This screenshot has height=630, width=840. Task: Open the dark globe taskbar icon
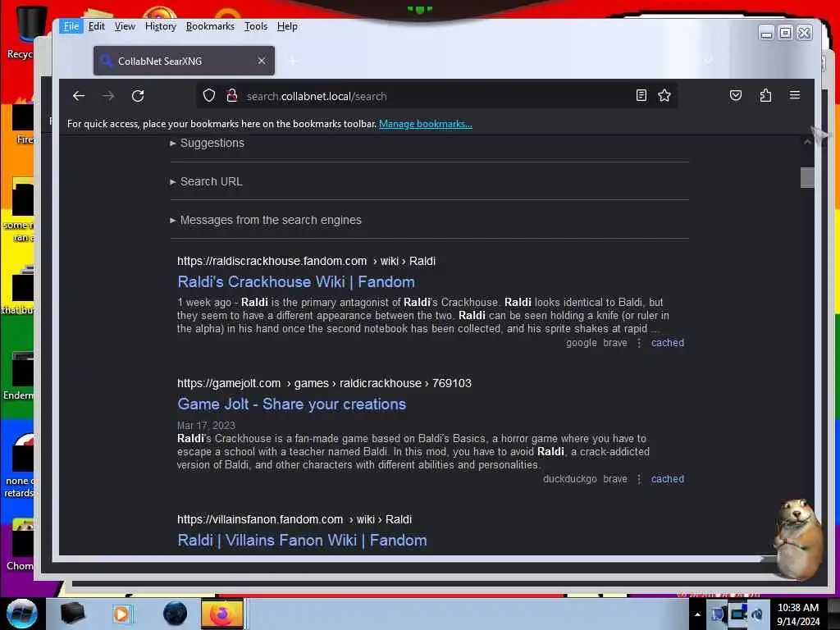(x=176, y=614)
